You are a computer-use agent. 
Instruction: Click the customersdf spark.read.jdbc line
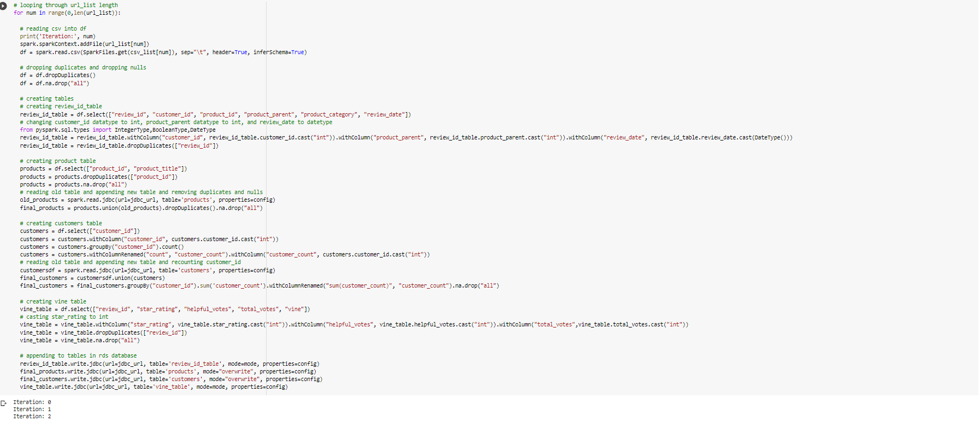coord(147,271)
